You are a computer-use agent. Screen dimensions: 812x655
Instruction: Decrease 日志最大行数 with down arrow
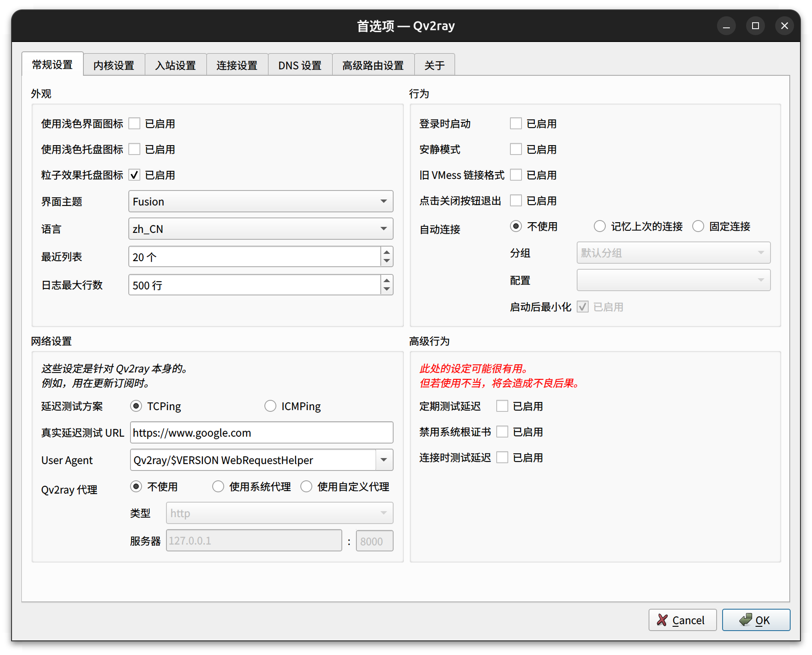pyautogui.click(x=387, y=290)
